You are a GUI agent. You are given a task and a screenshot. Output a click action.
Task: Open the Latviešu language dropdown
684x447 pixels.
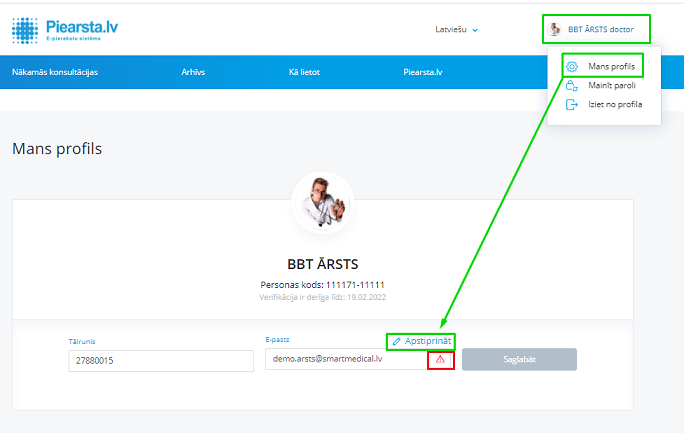pos(457,30)
